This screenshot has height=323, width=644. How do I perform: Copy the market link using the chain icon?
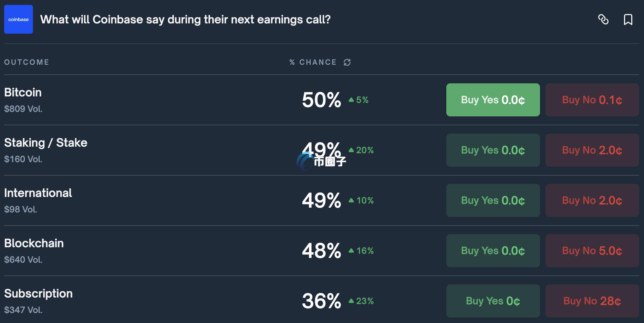[x=604, y=20]
